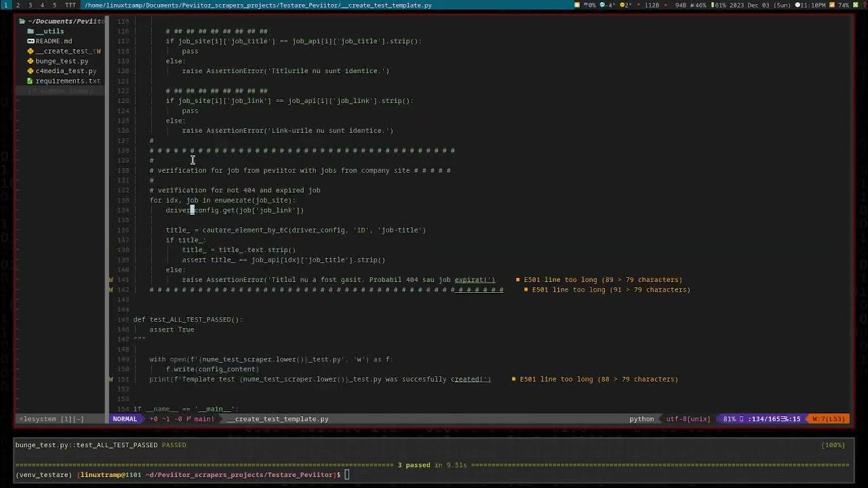Click the NORMAL mode indicator in statusline
The height and width of the screenshot is (488, 868).
(125, 419)
